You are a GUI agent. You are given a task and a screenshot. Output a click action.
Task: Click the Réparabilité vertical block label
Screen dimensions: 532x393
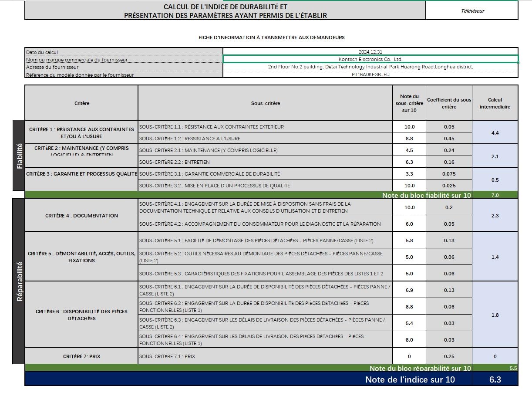[x=19, y=281]
